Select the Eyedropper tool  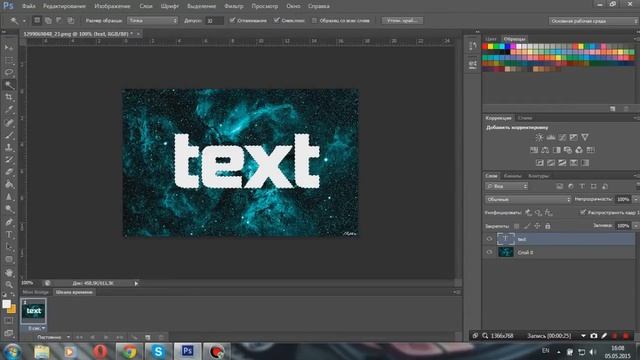point(9,110)
